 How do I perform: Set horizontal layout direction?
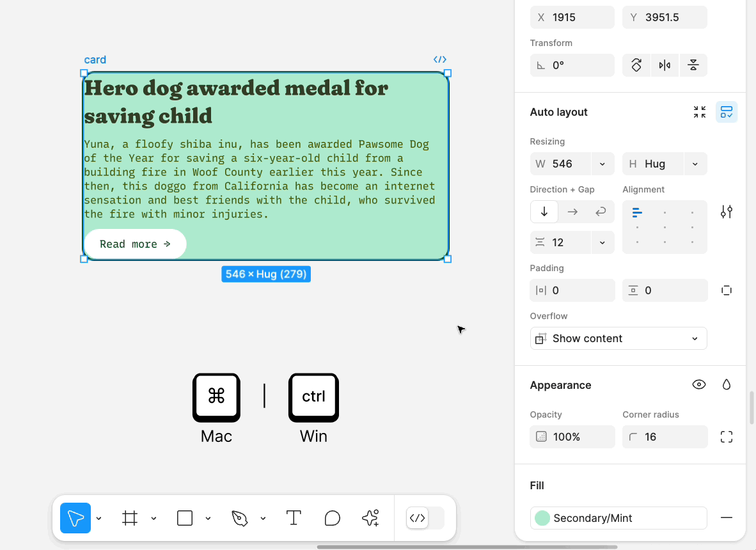tap(572, 212)
